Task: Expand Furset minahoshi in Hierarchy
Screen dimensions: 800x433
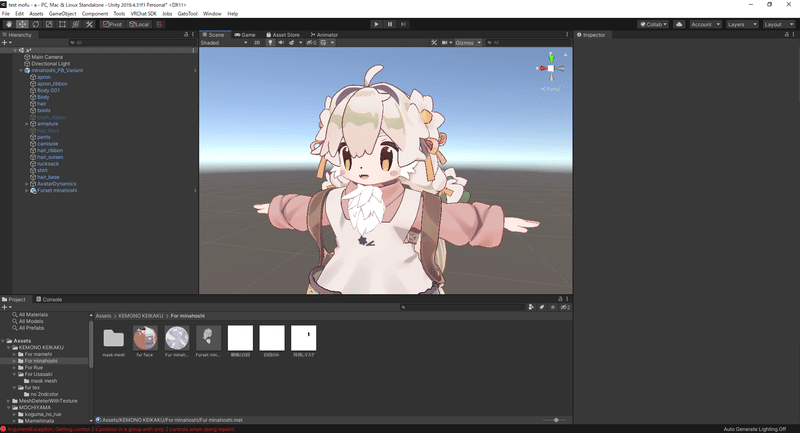Action: pos(27,190)
